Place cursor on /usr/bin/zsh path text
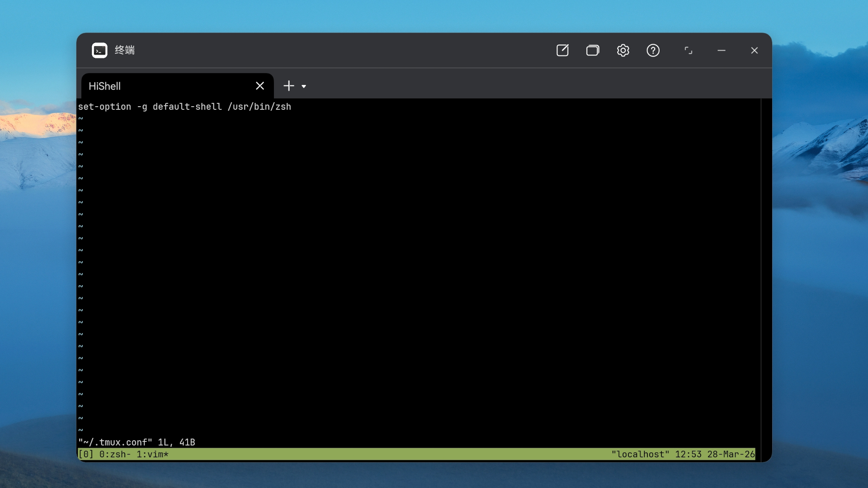Image resolution: width=868 pixels, height=488 pixels. tap(259, 107)
